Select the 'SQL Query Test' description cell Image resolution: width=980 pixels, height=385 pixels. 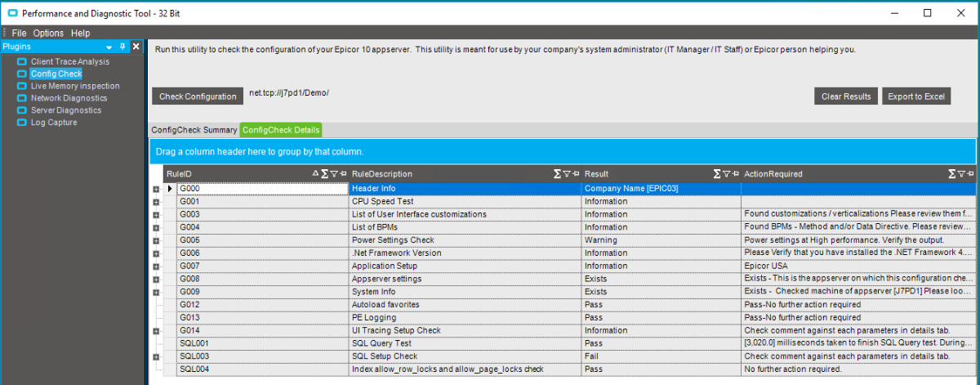[465, 344]
